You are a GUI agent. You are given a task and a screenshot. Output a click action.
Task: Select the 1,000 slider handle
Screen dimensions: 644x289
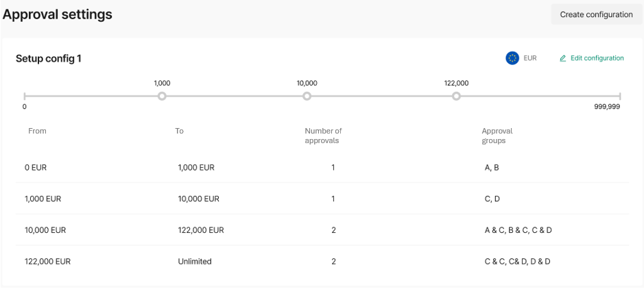click(162, 96)
